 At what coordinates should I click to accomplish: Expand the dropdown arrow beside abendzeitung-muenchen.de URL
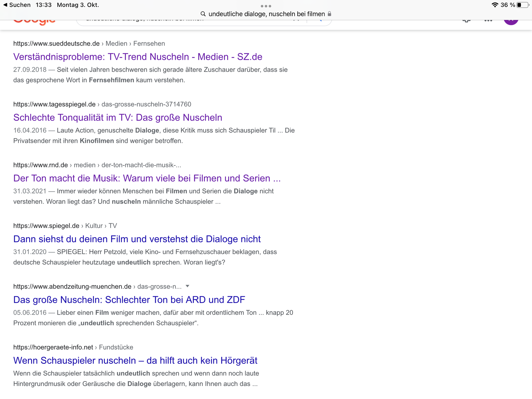tap(187, 286)
